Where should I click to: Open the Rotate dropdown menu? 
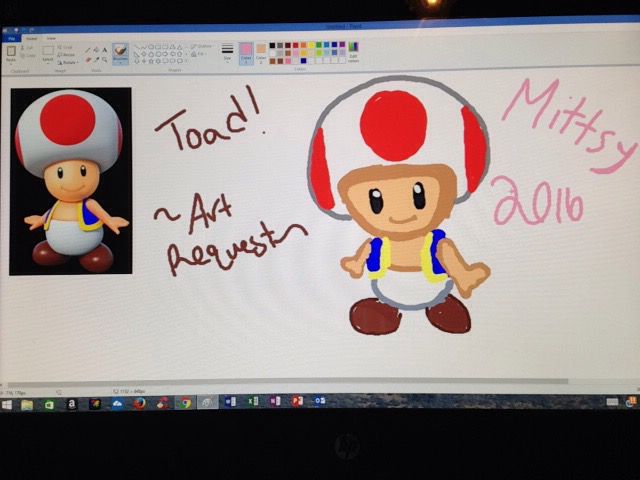68,62
